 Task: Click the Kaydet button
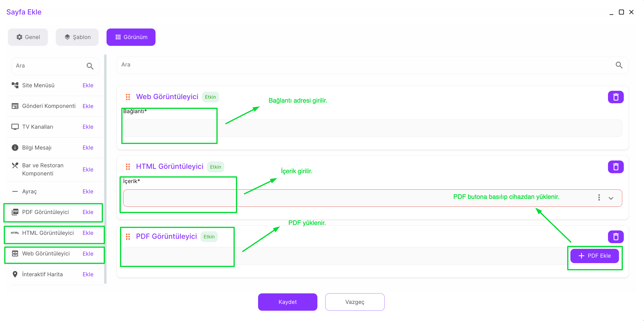[288, 302]
